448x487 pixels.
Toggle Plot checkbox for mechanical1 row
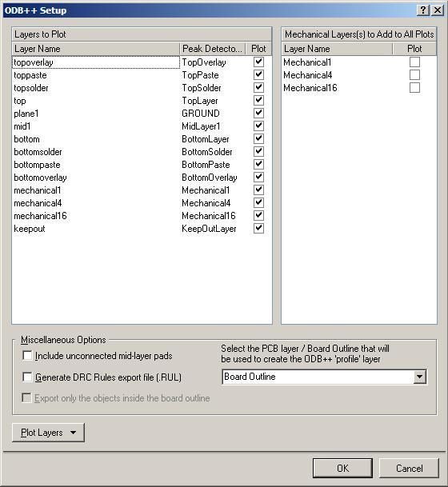(258, 190)
